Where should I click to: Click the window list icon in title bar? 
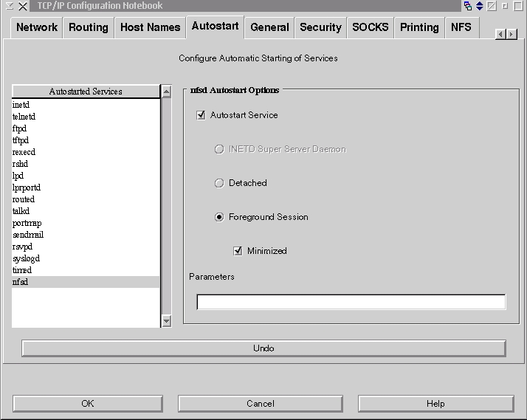click(x=468, y=6)
